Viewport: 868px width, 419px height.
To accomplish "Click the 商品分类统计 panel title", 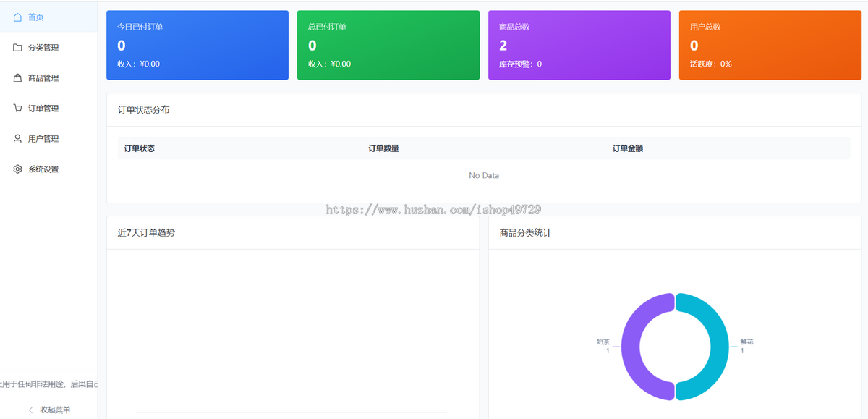I will (526, 233).
